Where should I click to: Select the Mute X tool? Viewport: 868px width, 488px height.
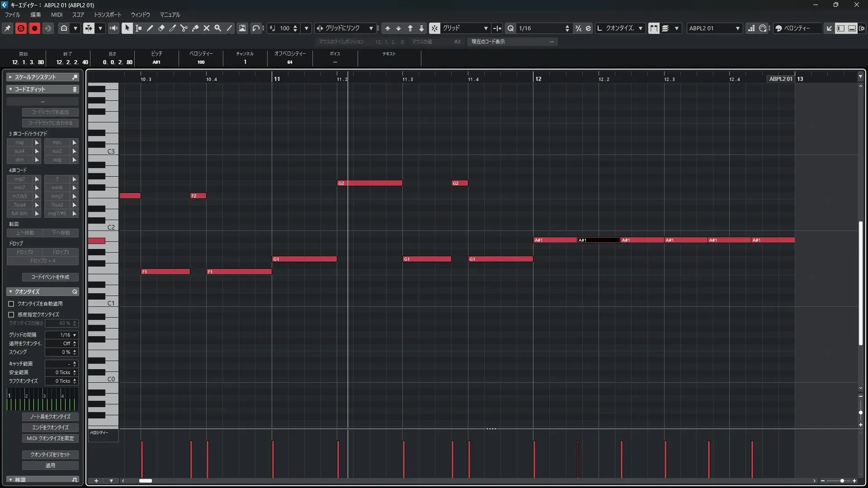pos(207,28)
